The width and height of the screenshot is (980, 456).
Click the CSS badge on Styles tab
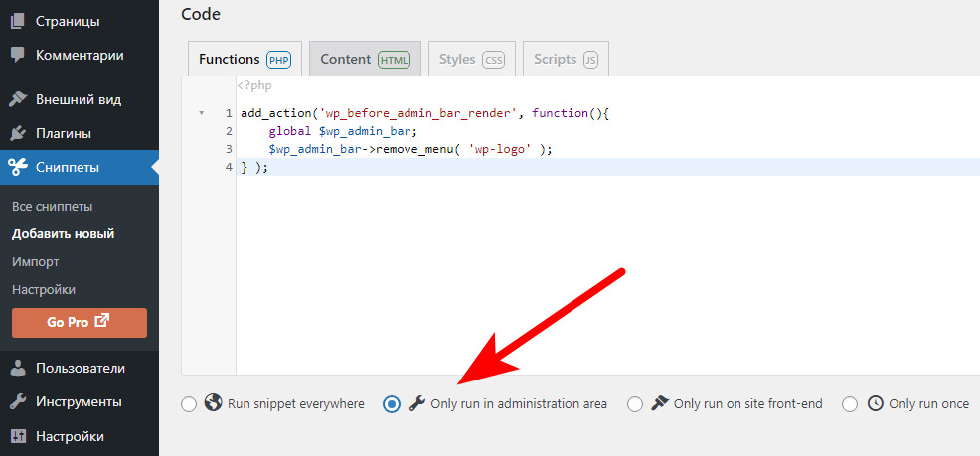(494, 60)
